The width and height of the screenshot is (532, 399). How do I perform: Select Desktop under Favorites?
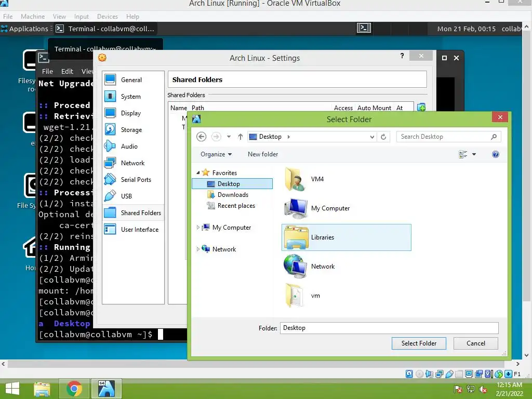(232, 184)
